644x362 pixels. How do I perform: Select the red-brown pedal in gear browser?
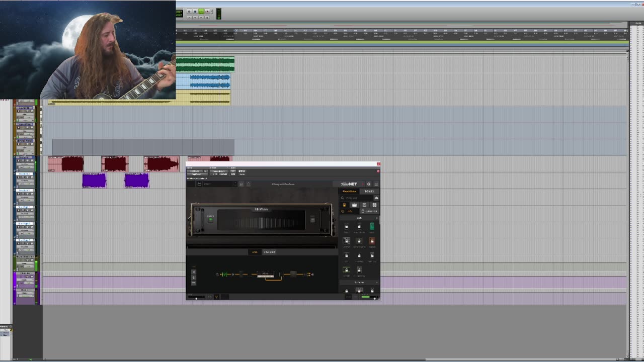372,241
